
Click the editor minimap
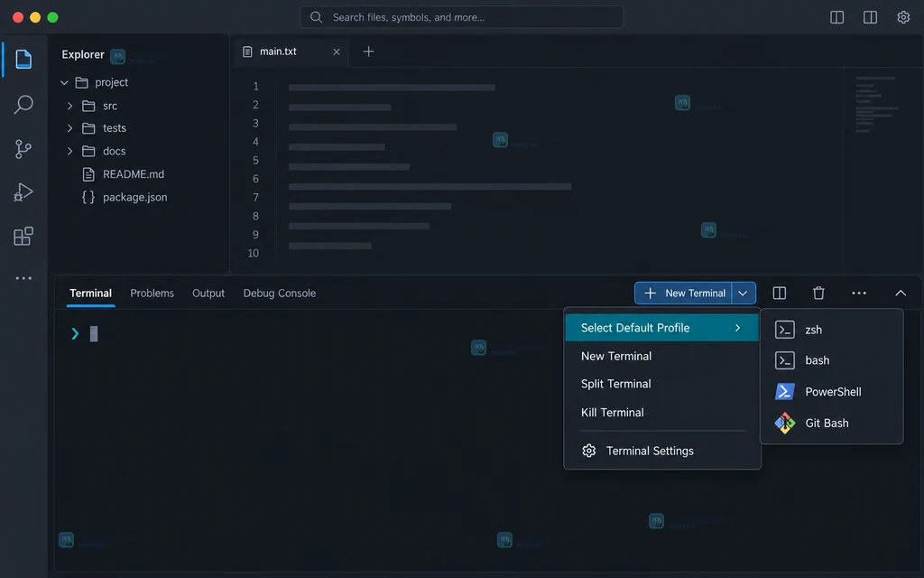click(x=877, y=105)
